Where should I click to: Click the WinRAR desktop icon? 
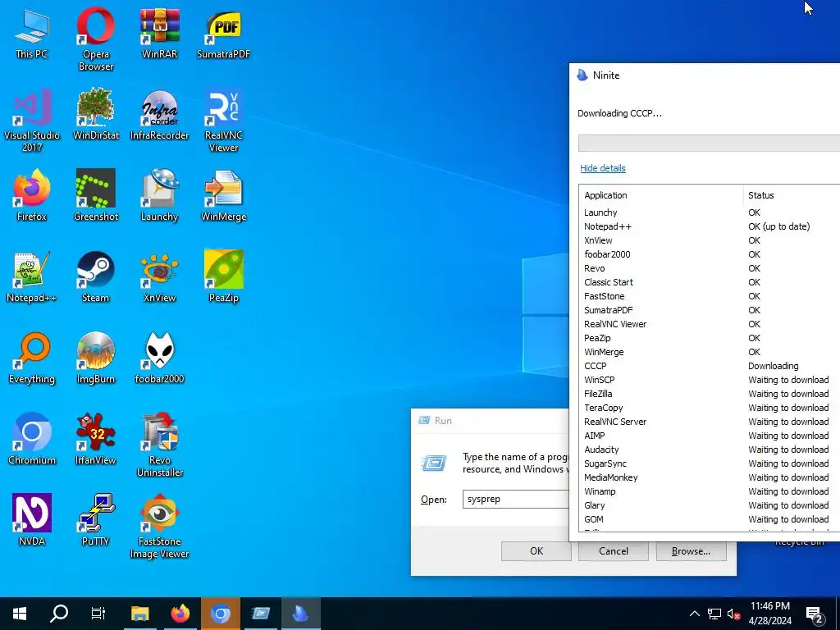tap(160, 33)
